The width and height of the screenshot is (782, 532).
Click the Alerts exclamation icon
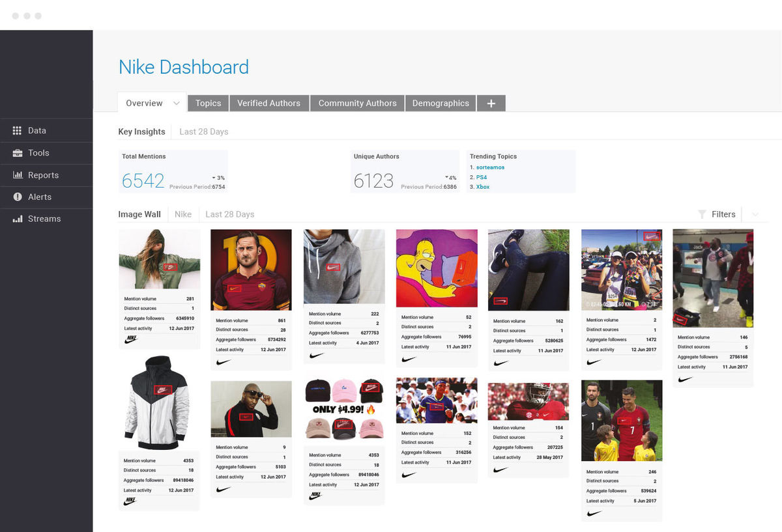(17, 197)
